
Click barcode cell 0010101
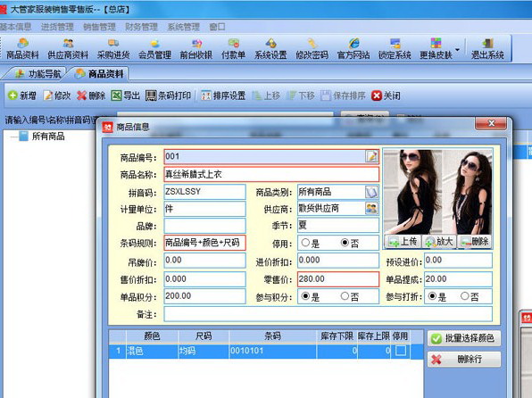[x=273, y=351]
